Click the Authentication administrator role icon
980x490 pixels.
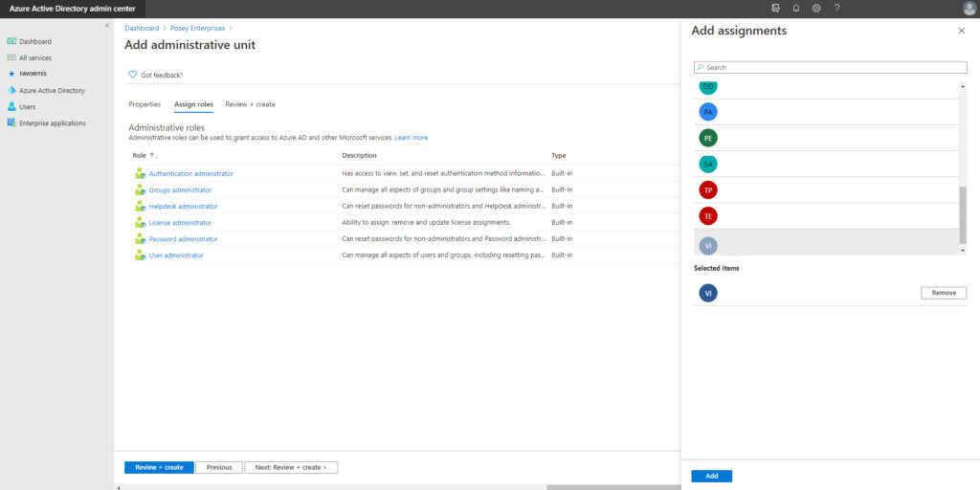(140, 173)
